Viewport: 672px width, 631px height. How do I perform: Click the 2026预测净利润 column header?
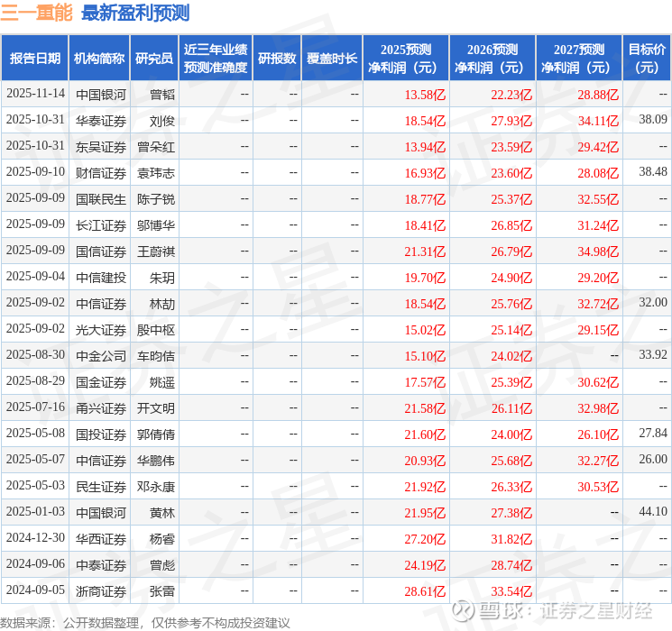[x=492, y=58]
